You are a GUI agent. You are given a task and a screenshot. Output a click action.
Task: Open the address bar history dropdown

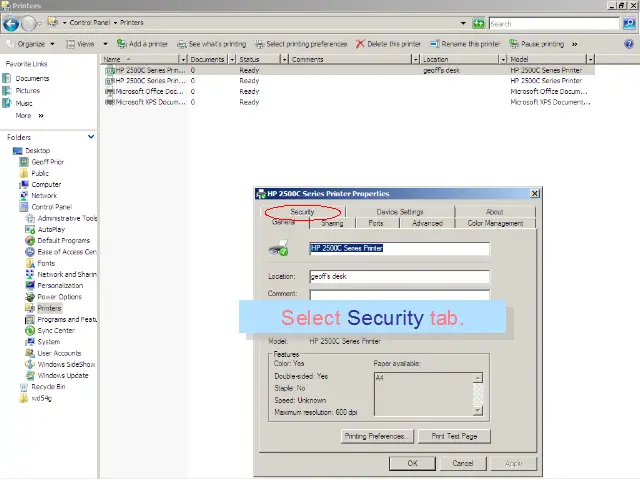[x=463, y=23]
